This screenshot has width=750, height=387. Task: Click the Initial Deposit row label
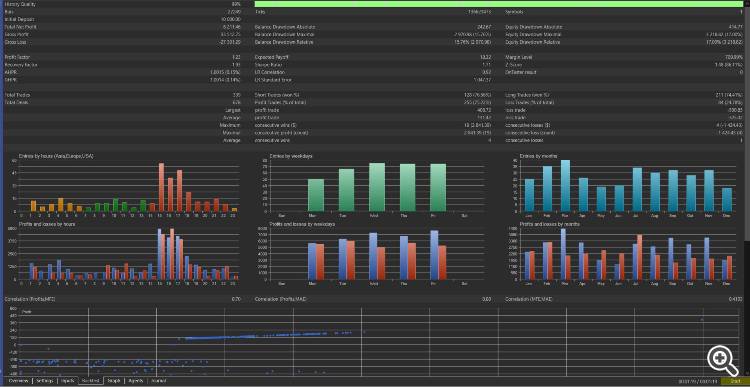point(18,20)
